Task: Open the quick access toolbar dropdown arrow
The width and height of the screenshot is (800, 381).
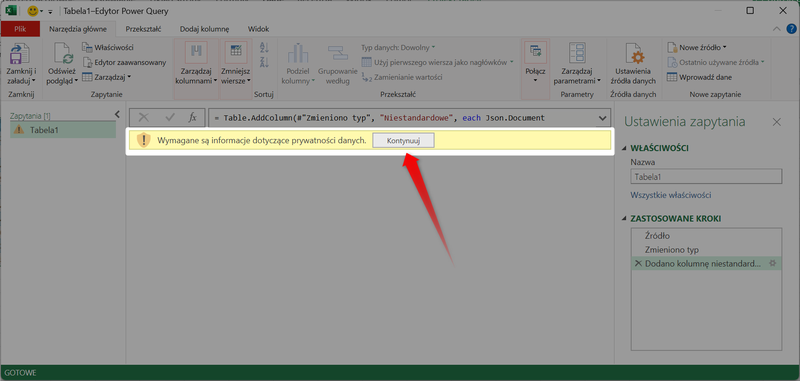Action: coord(50,11)
